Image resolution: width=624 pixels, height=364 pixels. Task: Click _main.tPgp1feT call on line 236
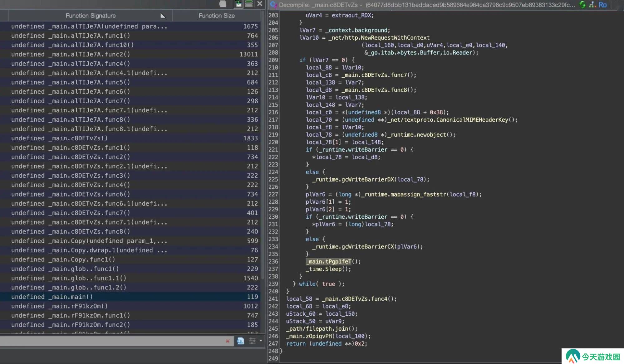329,261
